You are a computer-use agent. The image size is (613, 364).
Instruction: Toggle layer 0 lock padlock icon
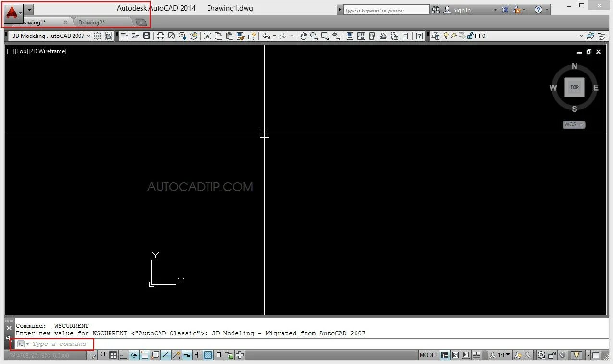471,36
